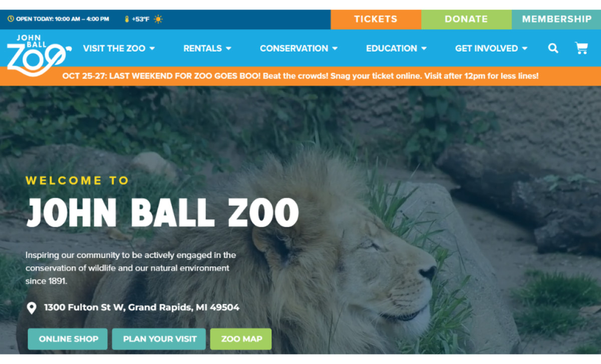
Task: Click the clock icon beside opening hours
Action: [x=11, y=19]
